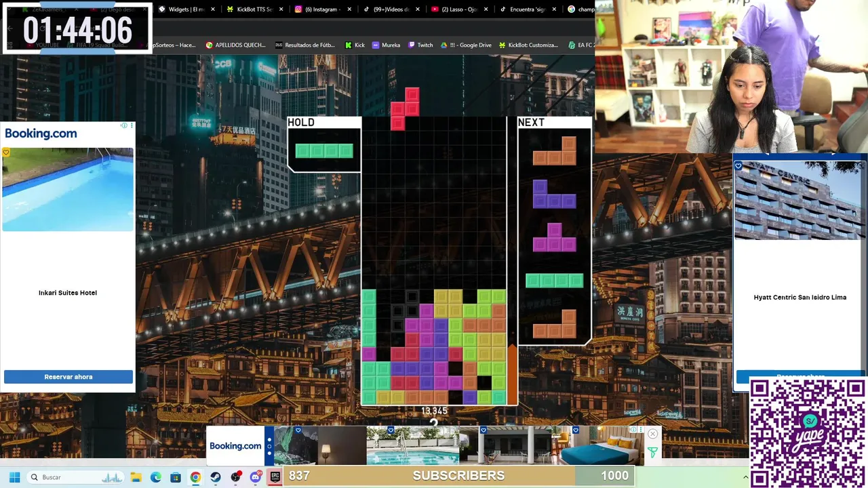The image size is (868, 488).
Task: Click the Inkari Suites Hotel title
Action: pyautogui.click(x=68, y=293)
